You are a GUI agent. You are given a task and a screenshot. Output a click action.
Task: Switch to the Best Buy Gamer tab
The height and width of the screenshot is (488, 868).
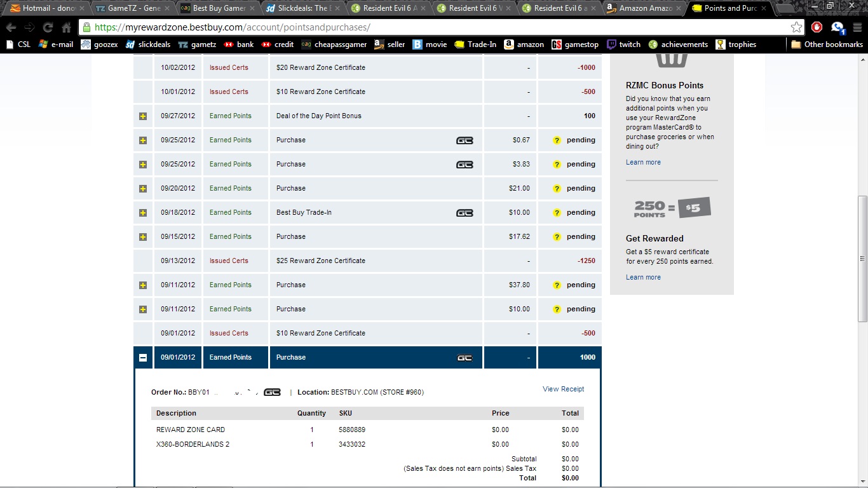tap(216, 8)
